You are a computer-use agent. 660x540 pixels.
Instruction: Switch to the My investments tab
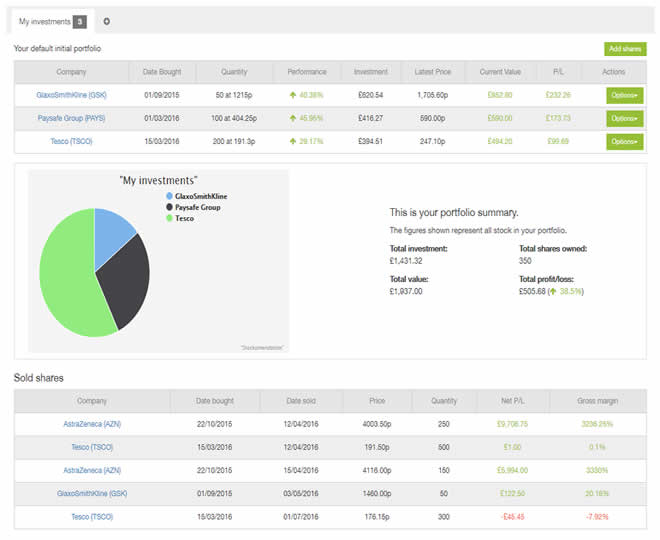(43, 21)
